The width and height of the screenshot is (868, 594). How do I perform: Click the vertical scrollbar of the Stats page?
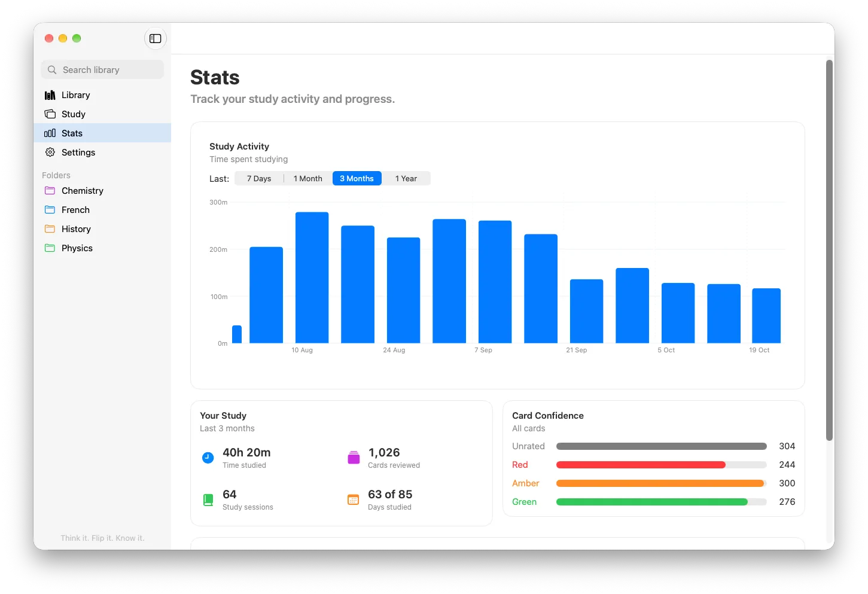(x=829, y=250)
